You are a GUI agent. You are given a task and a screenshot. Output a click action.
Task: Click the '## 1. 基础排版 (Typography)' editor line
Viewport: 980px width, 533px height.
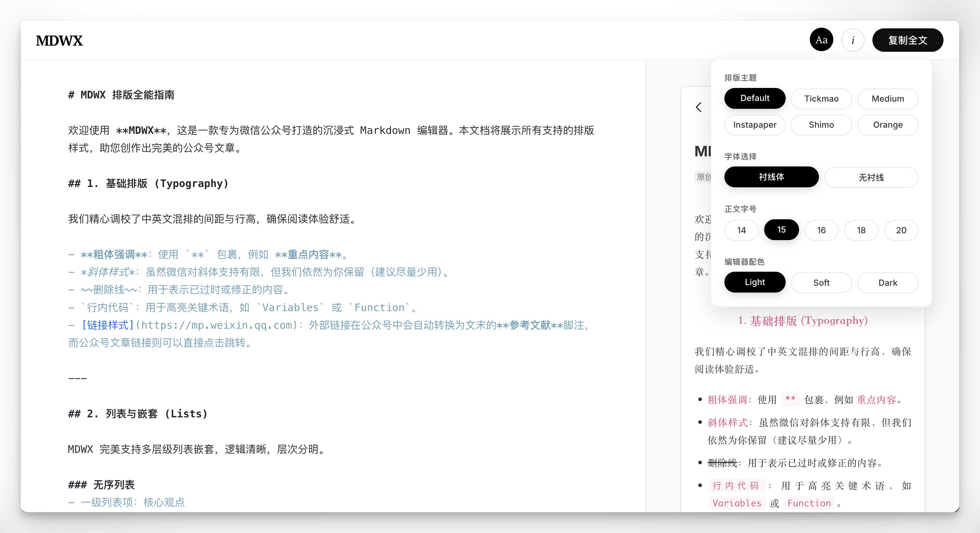pos(148,183)
